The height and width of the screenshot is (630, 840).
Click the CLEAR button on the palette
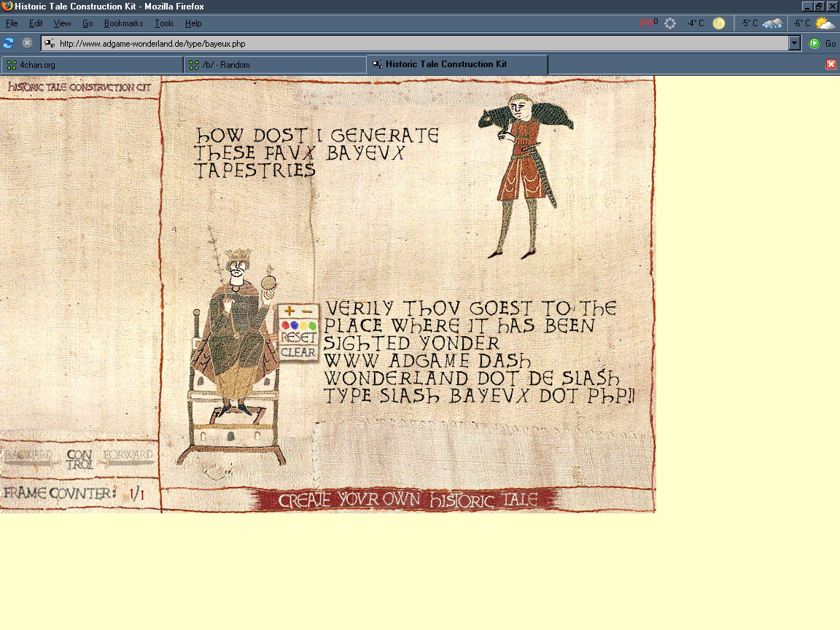click(x=297, y=352)
